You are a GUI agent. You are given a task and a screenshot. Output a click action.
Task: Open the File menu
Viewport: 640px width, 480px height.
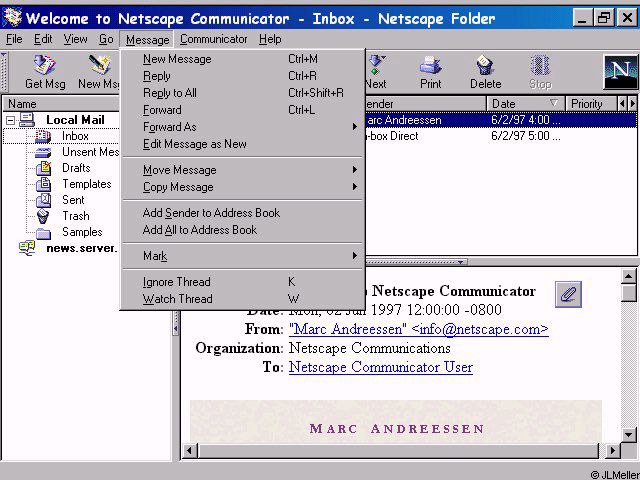(14, 39)
